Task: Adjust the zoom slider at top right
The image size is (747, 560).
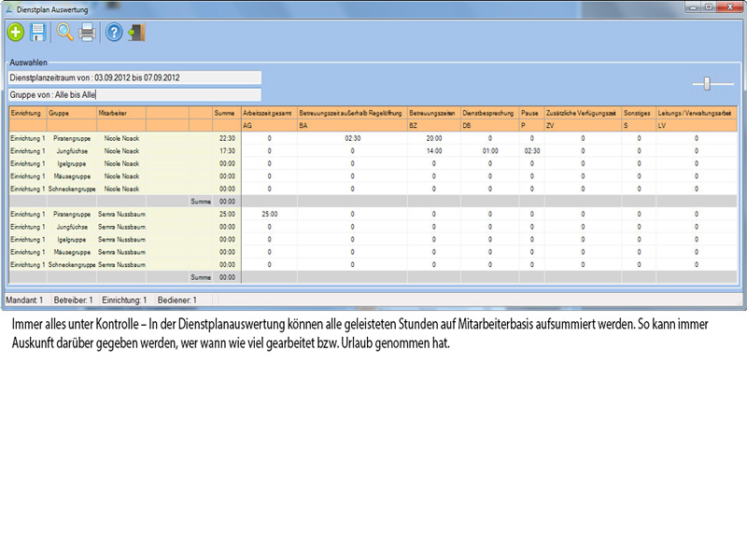Action: pyautogui.click(x=707, y=84)
